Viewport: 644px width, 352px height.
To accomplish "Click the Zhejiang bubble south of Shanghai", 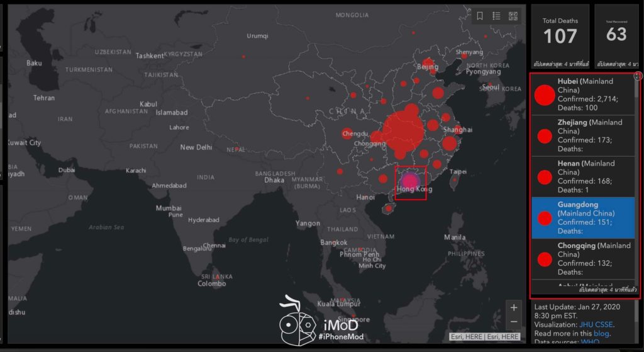I will (449, 144).
